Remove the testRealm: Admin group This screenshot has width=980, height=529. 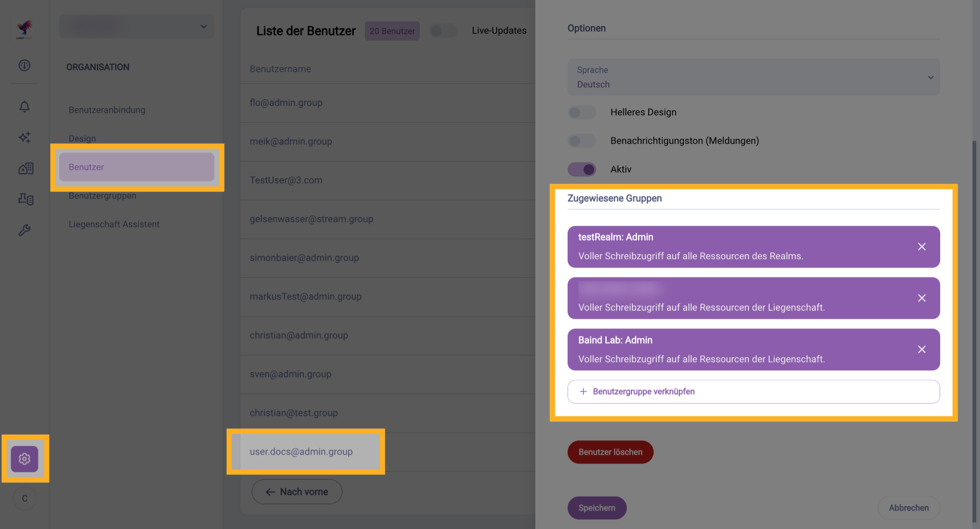point(922,247)
